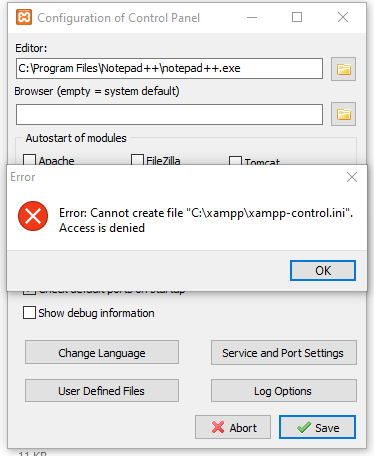Open Log Options dialog
This screenshot has height=456, width=374.
coord(284,390)
